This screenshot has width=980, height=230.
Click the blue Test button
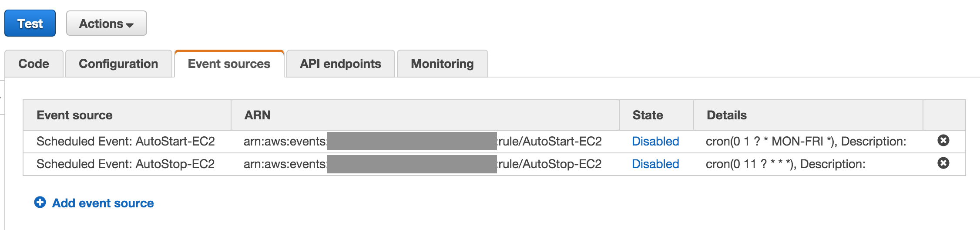30,23
